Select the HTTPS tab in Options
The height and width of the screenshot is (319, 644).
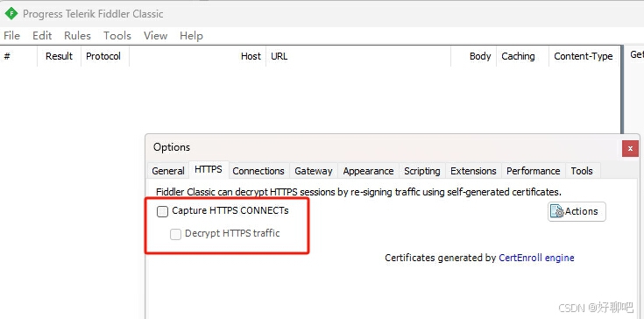coord(209,169)
